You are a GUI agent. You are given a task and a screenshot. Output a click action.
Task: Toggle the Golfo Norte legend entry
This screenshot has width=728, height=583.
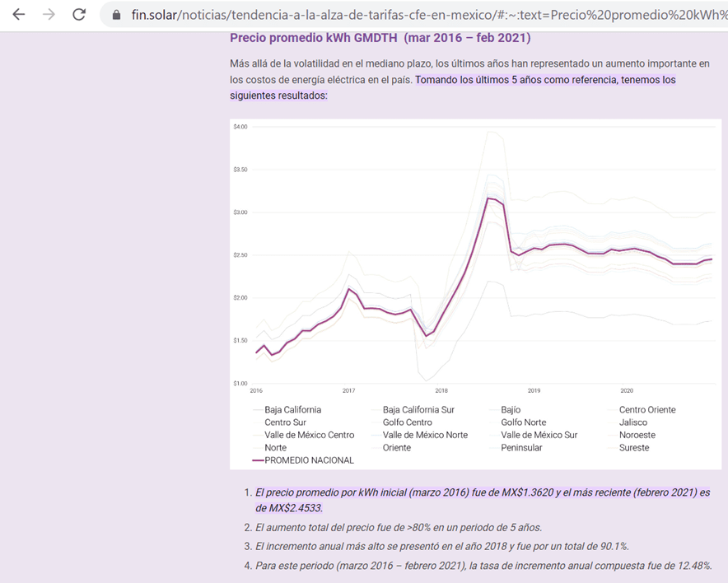523,422
